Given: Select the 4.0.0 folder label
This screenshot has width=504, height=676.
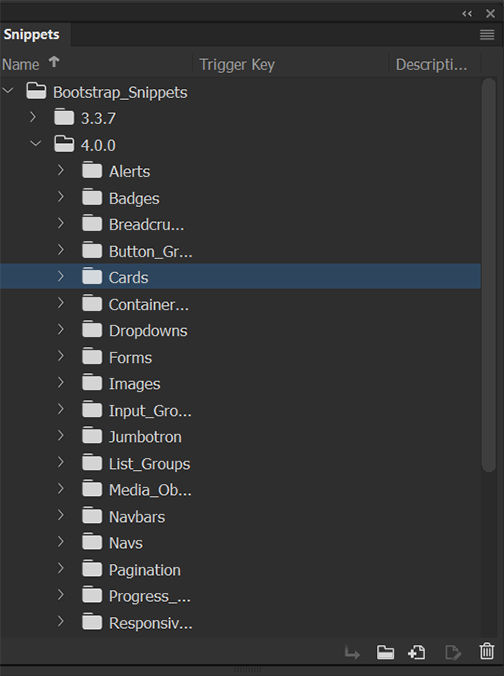Looking at the screenshot, I should coord(98,145).
